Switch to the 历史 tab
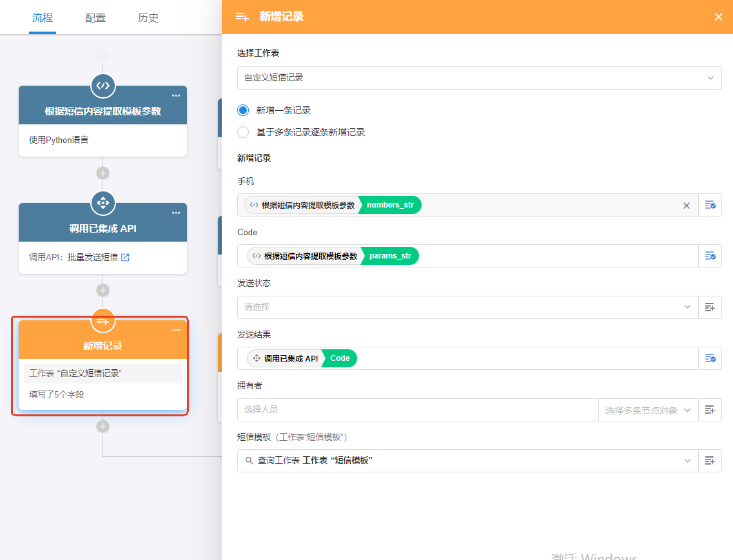 coord(148,17)
